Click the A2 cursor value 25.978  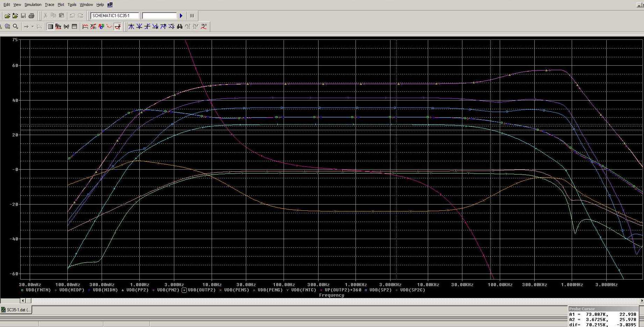(x=628, y=320)
